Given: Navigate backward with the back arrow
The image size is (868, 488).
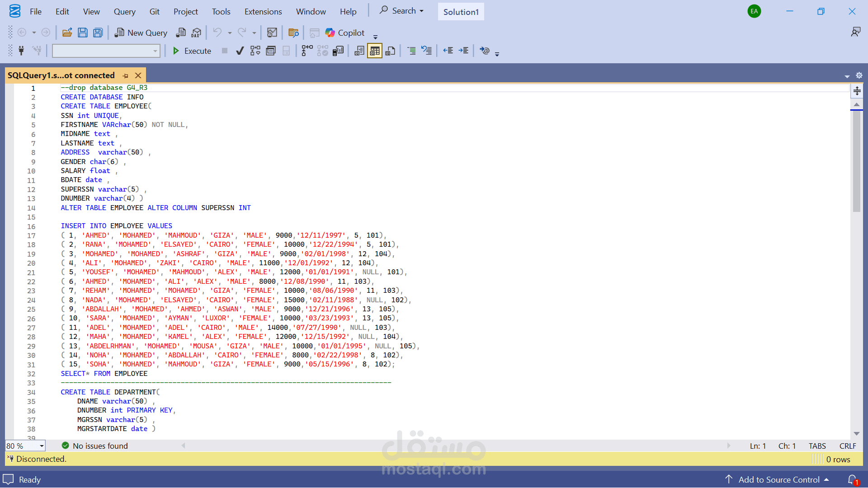Looking at the screenshot, I should [x=21, y=33].
